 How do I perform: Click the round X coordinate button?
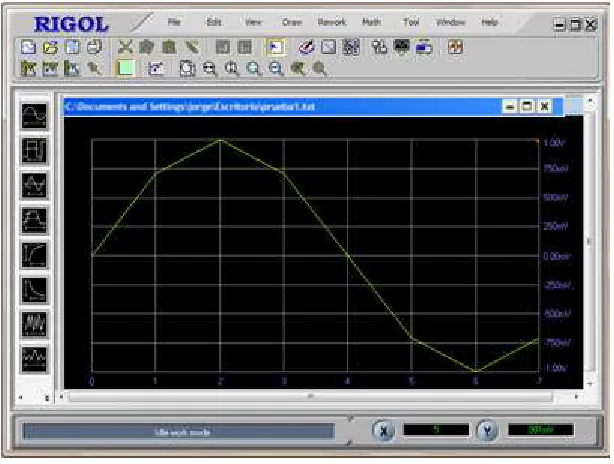[383, 431]
